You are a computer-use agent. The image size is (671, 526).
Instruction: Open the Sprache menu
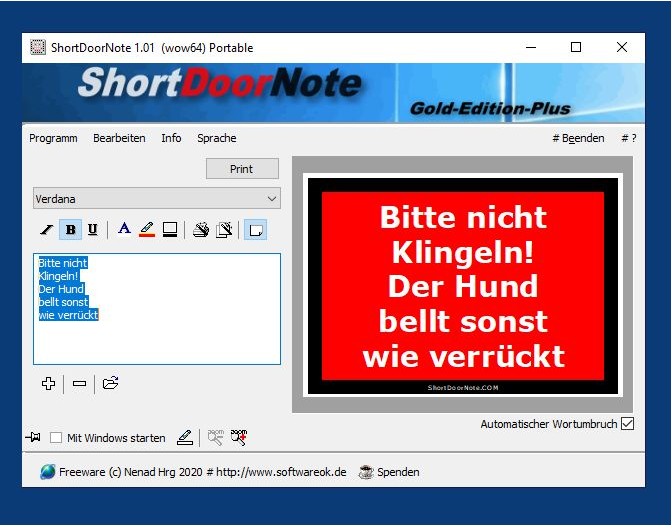[x=217, y=138]
